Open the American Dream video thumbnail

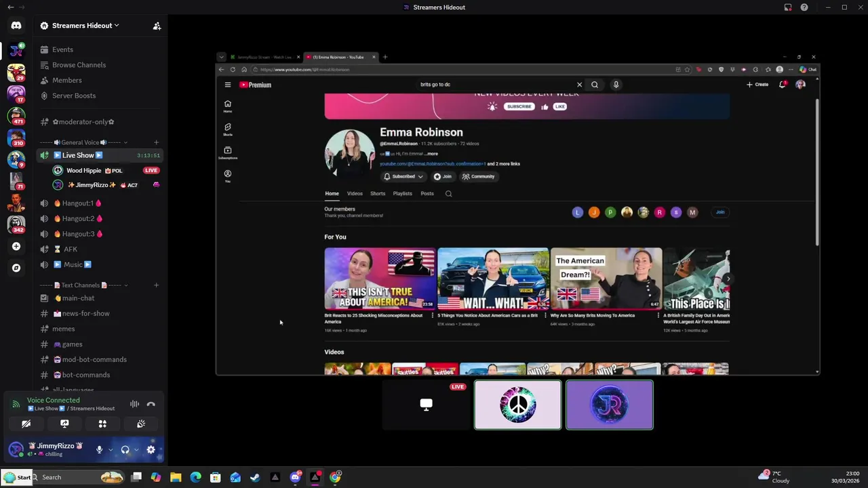pyautogui.click(x=606, y=279)
